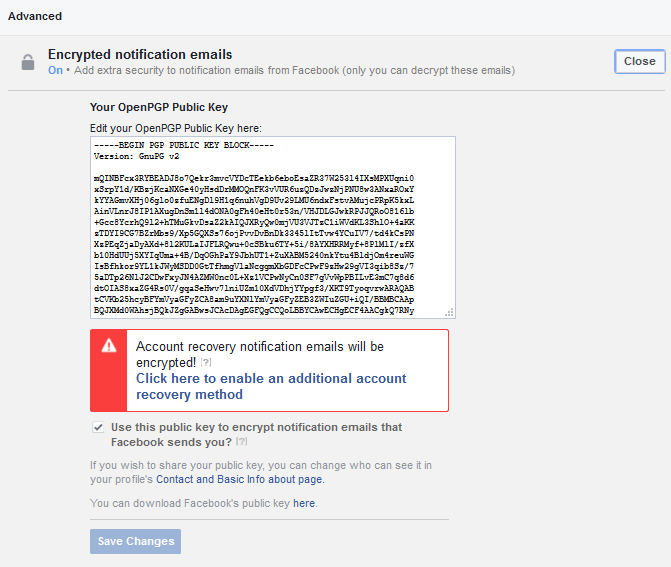Click the Advanced section header
Image resolution: width=671 pixels, height=567 pixels.
tap(35, 16)
